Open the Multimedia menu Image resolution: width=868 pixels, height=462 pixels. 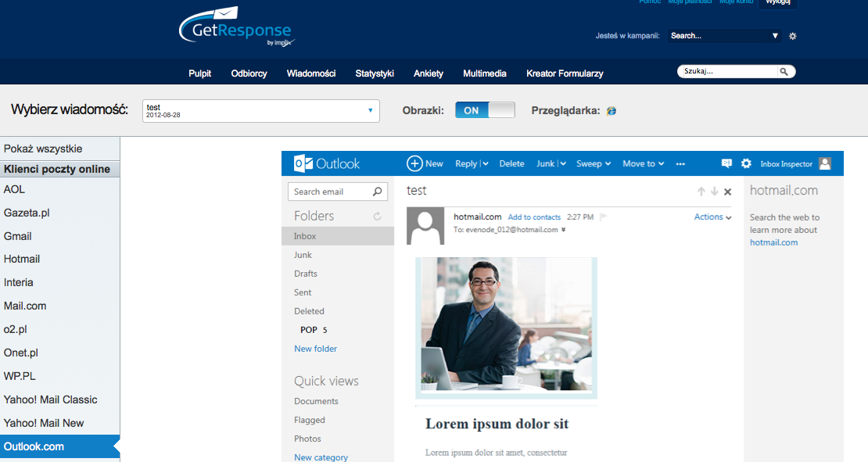point(485,73)
